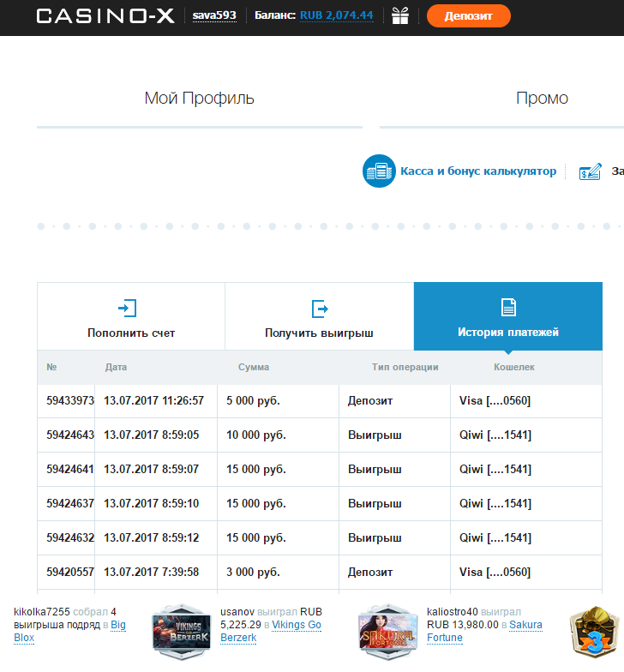Click the date 13.07.2017 8:59:12
This screenshot has height=672, width=624.
pyautogui.click(x=151, y=538)
